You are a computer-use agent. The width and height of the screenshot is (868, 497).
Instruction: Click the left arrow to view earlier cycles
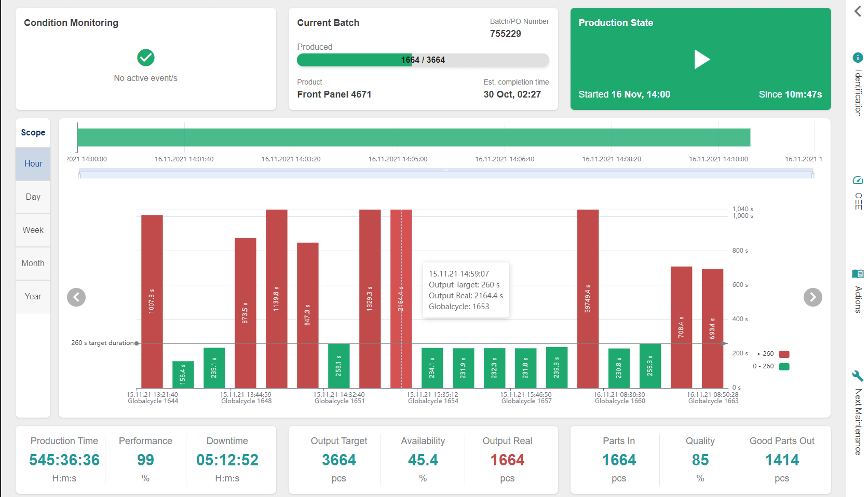click(76, 297)
